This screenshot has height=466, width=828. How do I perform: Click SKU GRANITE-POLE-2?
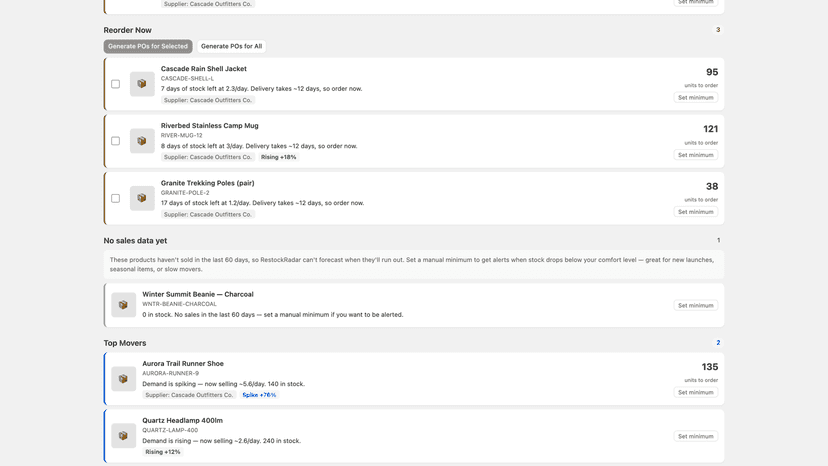pos(185,193)
